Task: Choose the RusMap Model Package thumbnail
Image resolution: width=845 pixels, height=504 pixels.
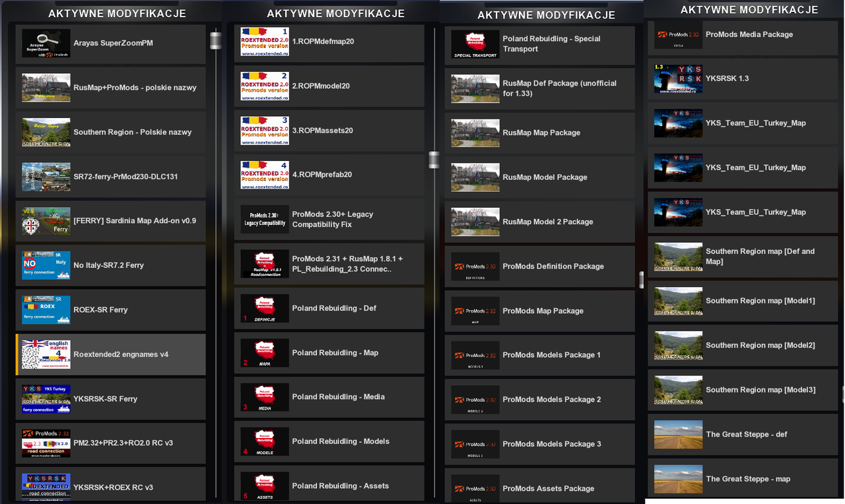Action: coord(475,177)
